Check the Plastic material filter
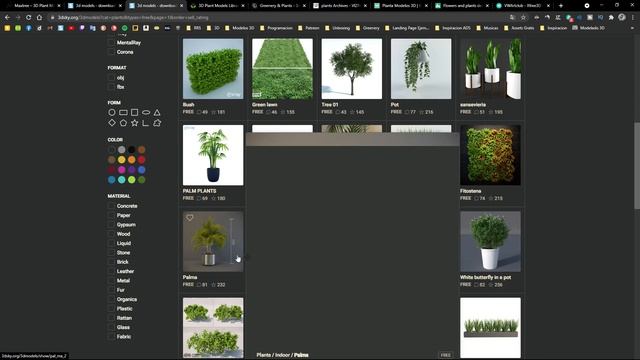The height and width of the screenshot is (360, 640). point(111,309)
